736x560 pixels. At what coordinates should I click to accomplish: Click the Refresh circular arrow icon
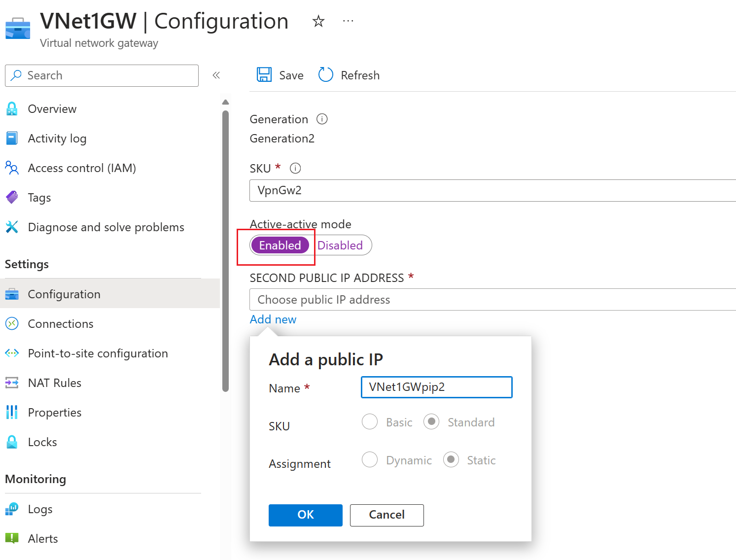tap(325, 75)
